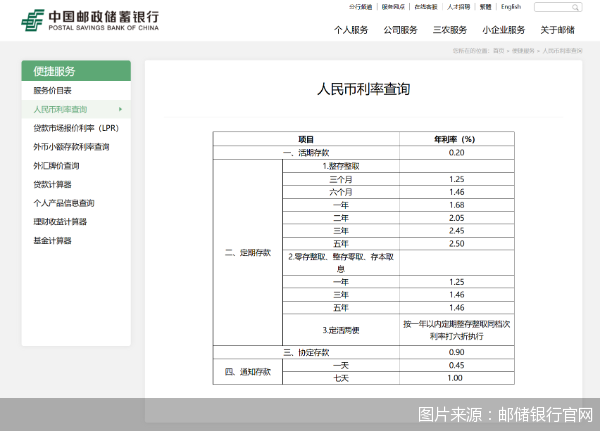This screenshot has width=600, height=431.
Task: Open 贷款计算器 from the sidebar
Action: [52, 184]
